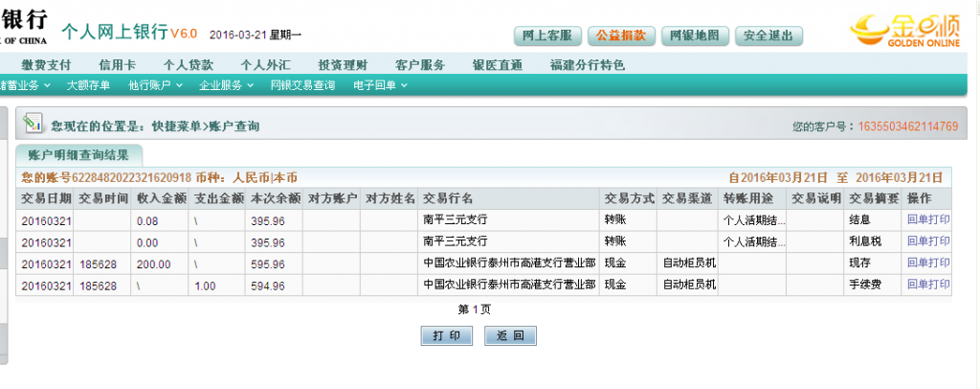Click the location icon beside 您现在的位置
The height and width of the screenshot is (389, 980).
(x=33, y=124)
